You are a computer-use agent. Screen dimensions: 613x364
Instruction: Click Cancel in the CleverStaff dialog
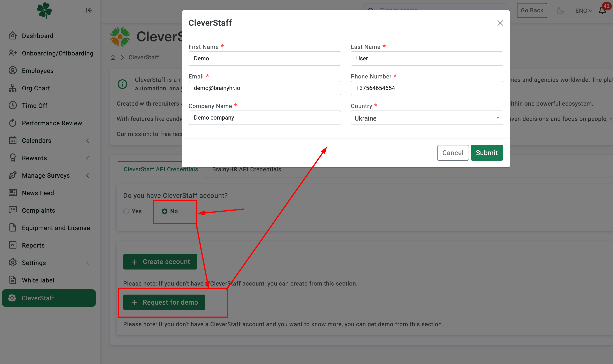pyautogui.click(x=453, y=153)
